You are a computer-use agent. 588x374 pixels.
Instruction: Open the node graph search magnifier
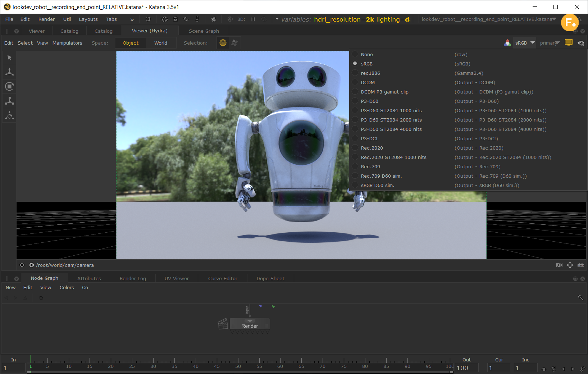tap(580, 297)
